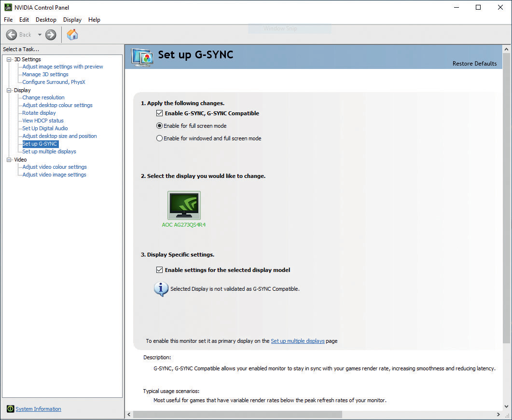512x420 pixels.
Task: Toggle Enable settings for the selected display model
Action: tap(159, 270)
